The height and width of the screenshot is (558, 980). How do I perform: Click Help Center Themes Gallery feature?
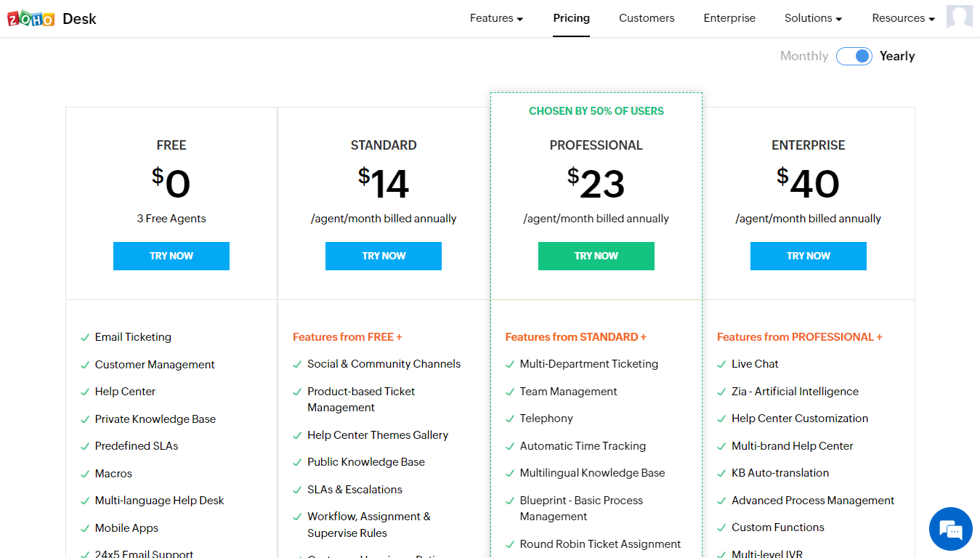(378, 435)
